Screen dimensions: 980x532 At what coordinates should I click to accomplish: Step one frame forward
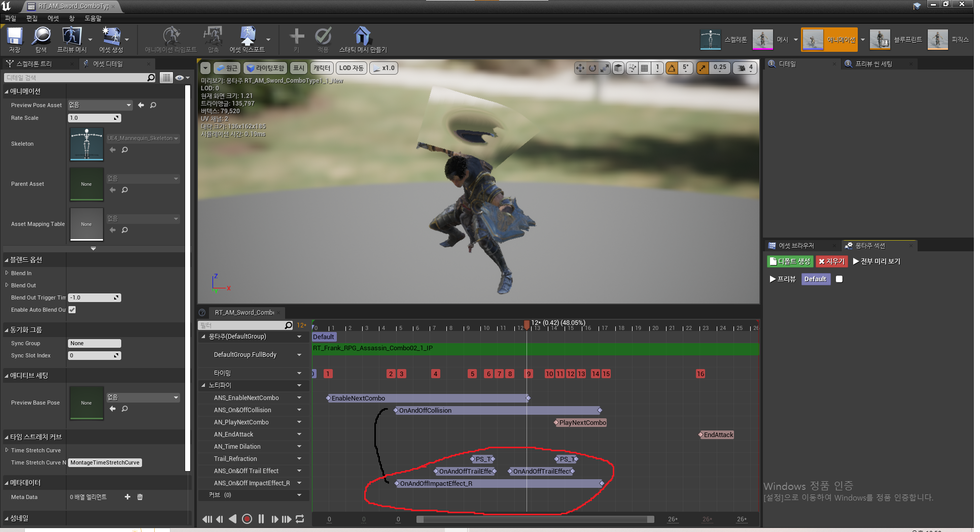pyautogui.click(x=274, y=519)
